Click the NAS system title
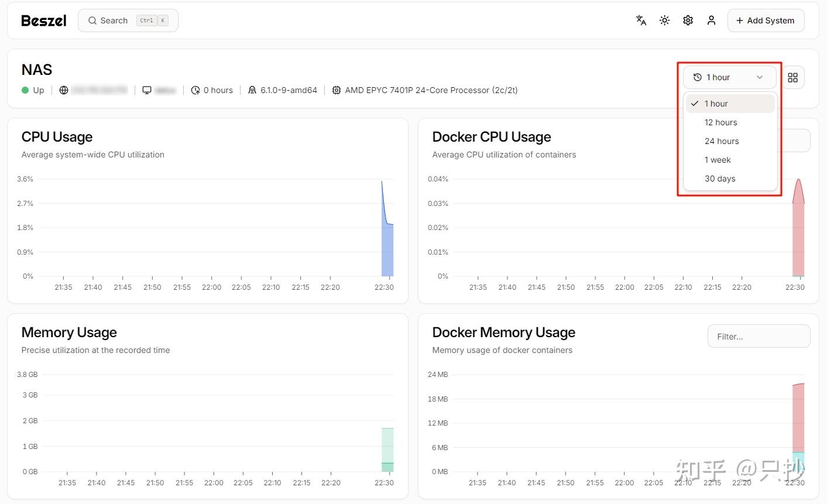Image resolution: width=827 pixels, height=504 pixels. (x=37, y=69)
